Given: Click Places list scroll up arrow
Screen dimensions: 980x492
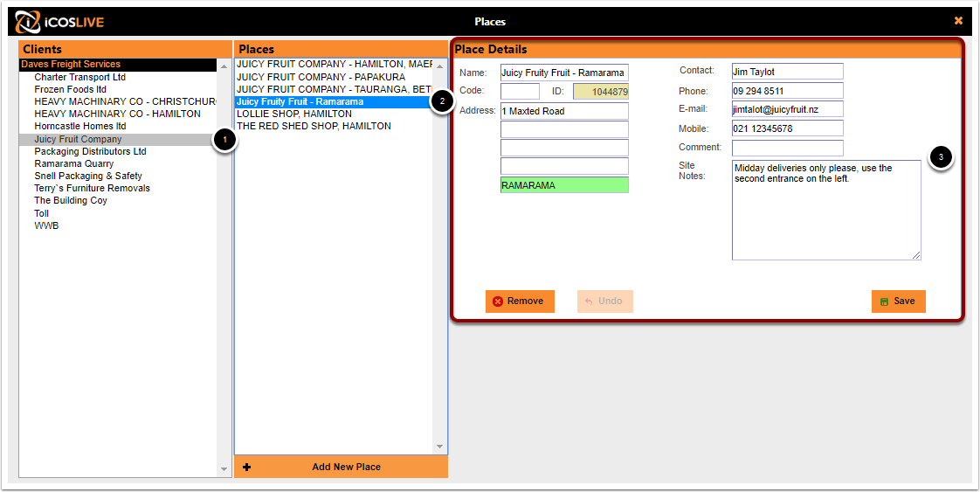Looking at the screenshot, I should point(439,66).
